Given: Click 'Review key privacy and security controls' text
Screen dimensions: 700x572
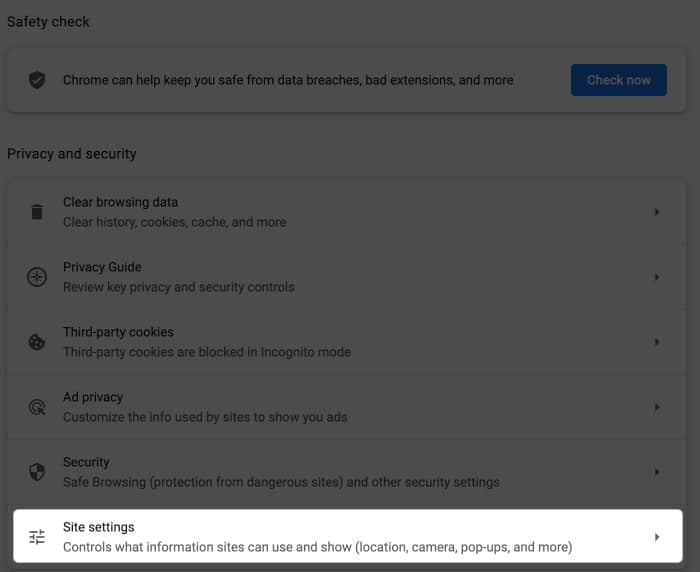Looking at the screenshot, I should pyautogui.click(x=179, y=287).
